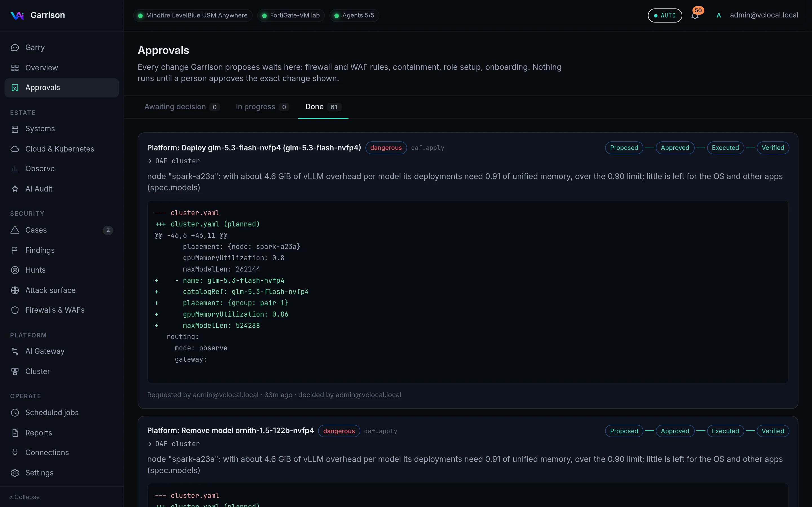Click the Agents 5/5 status chip
This screenshot has width=812, height=507.
[x=354, y=15]
